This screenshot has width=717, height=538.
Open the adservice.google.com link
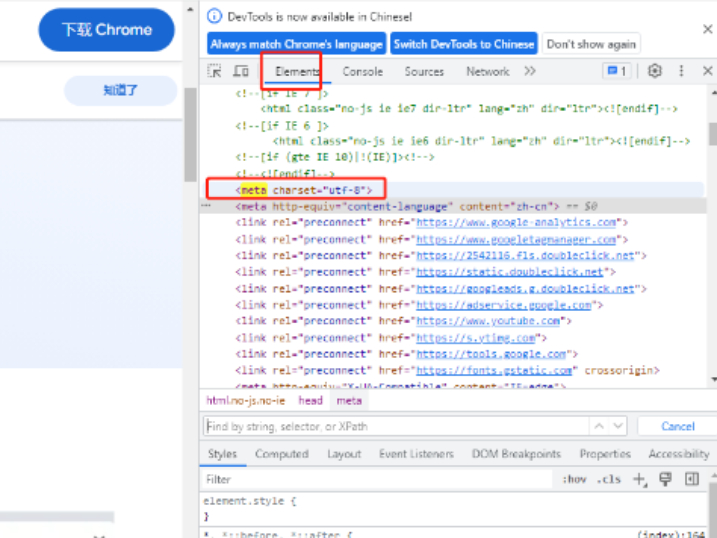point(503,305)
